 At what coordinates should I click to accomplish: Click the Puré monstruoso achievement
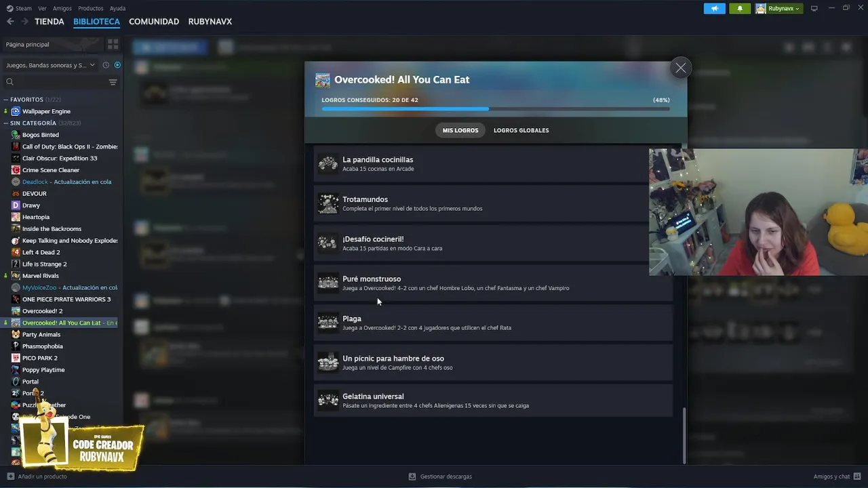pos(493,283)
